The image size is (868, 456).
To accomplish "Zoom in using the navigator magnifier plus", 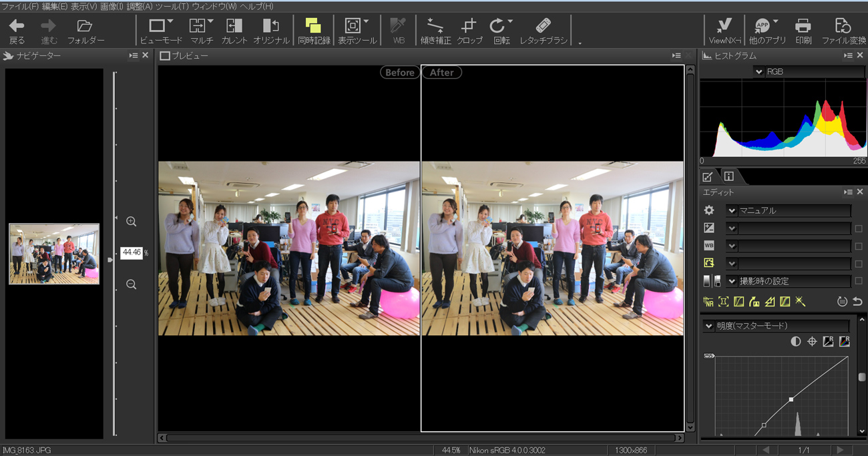I will tap(131, 222).
